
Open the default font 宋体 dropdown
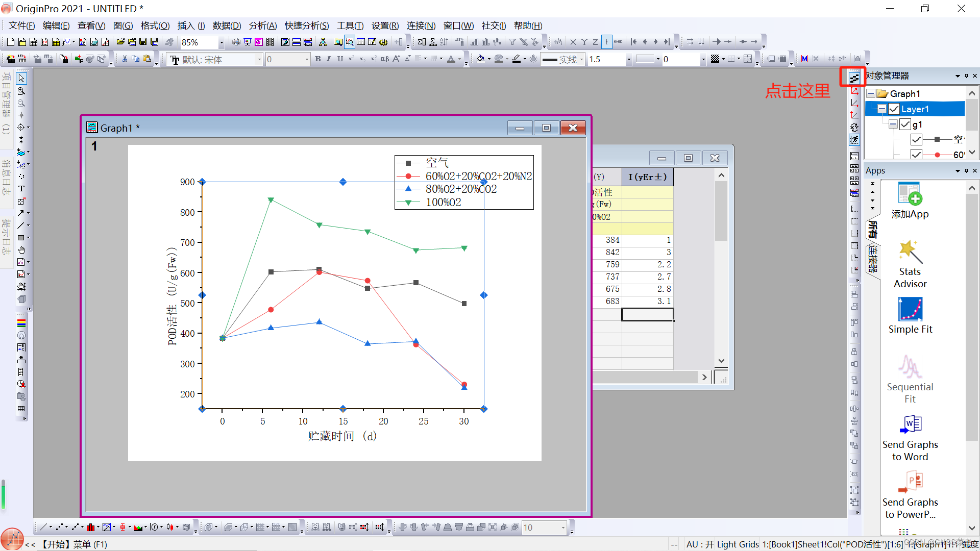point(259,60)
